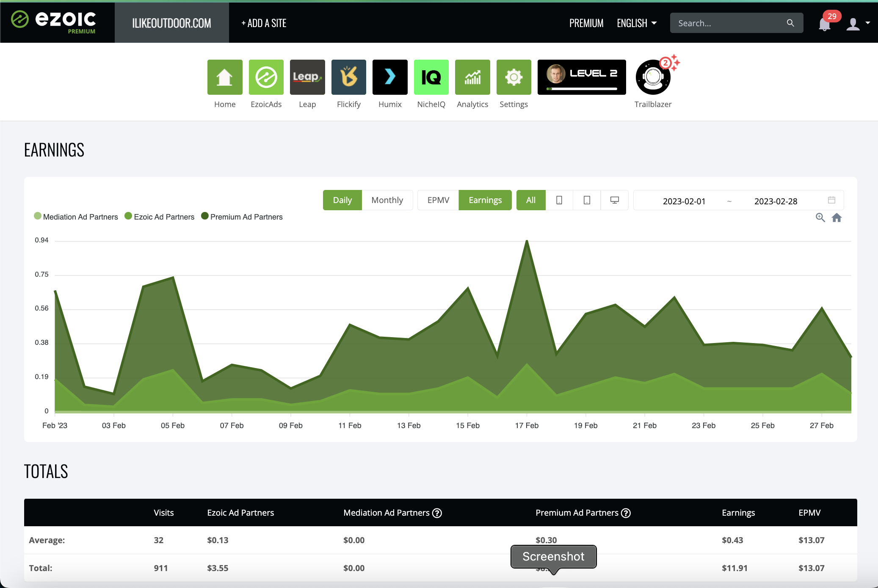Open the Leap tool icon
Image resolution: width=878 pixels, height=588 pixels.
click(307, 77)
